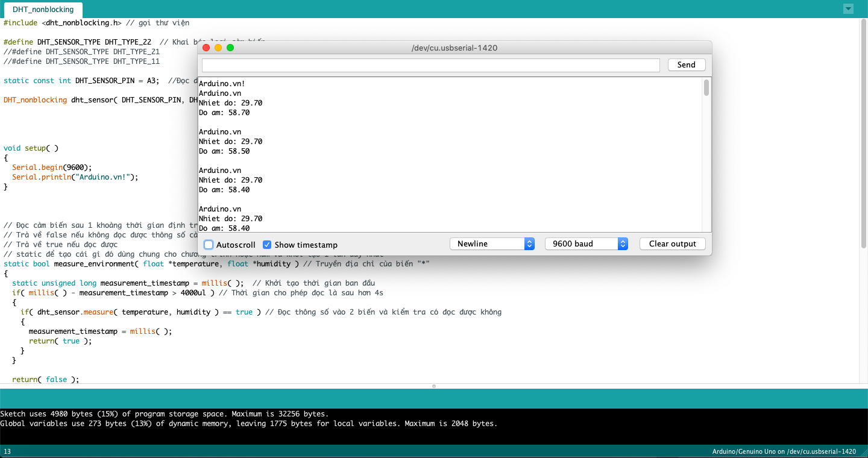Viewport: 868px width, 458px height.
Task: Enable the Autoscroll checkbox
Action: [x=209, y=245]
